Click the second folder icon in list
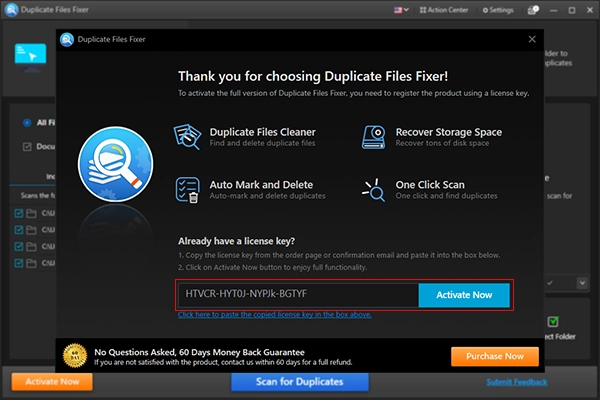 click(x=31, y=230)
